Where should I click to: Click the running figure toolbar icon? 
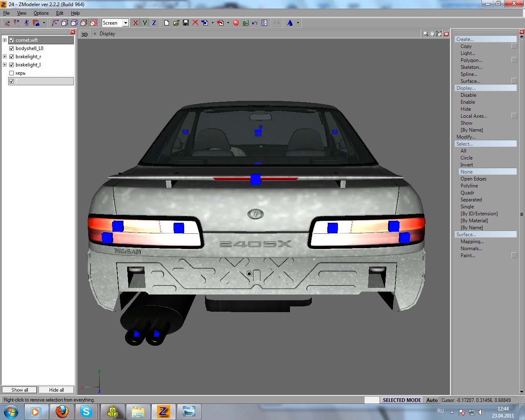click(26, 23)
